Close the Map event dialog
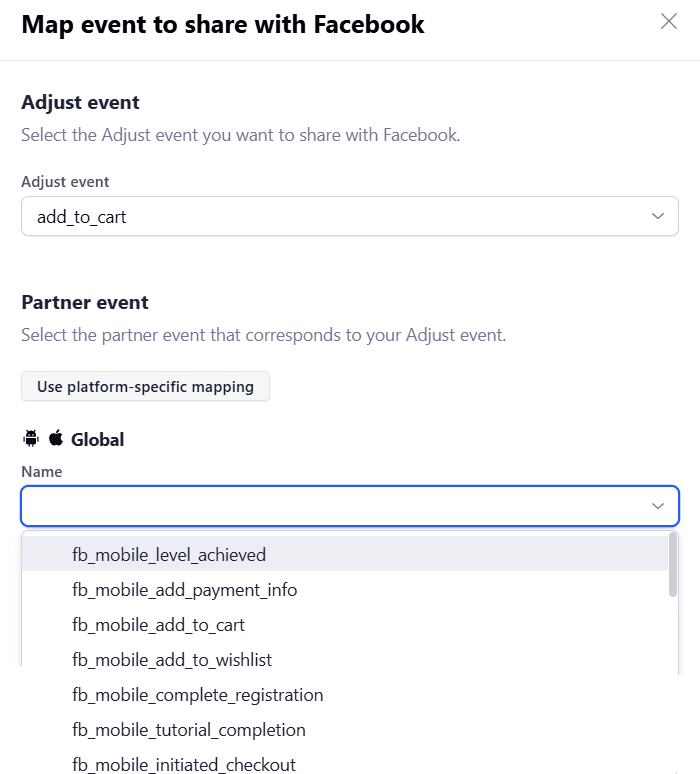The image size is (700, 774). 669,22
